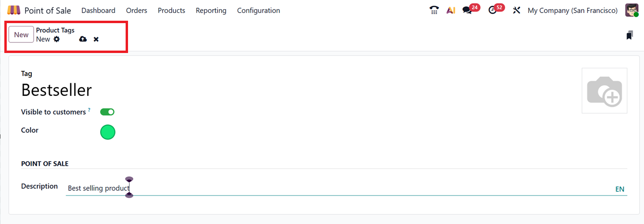This screenshot has height=224, width=644.
Task: Click the Point of Sale app logo icon
Action: click(14, 10)
